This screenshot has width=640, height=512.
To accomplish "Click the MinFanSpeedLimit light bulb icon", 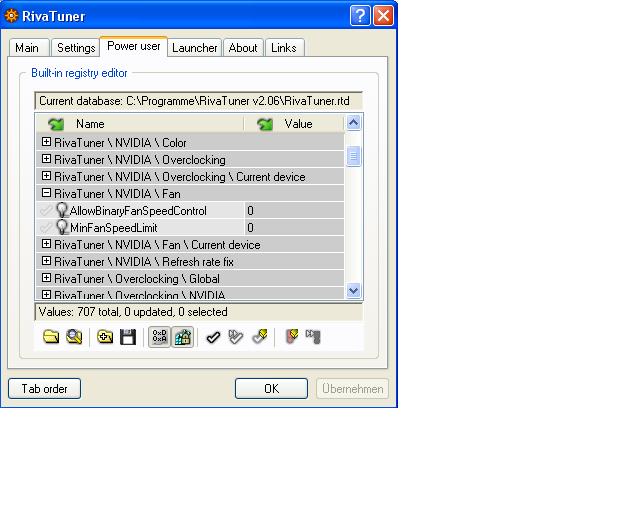I will 62,227.
